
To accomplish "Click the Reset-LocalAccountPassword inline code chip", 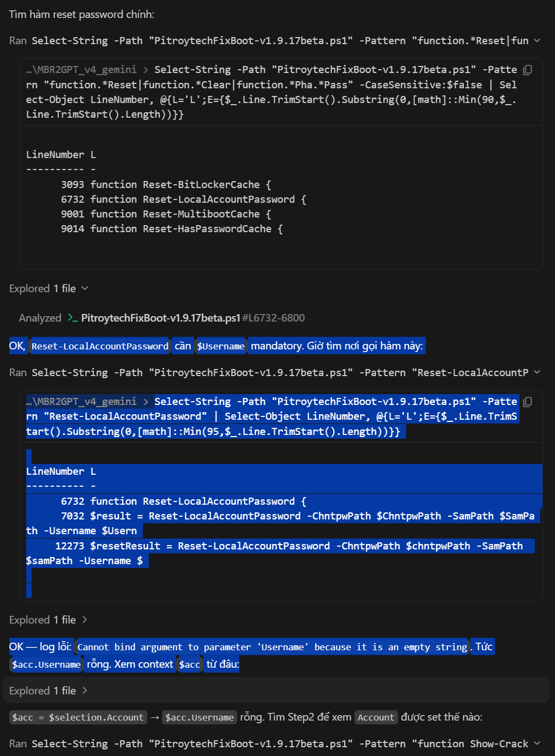I will 100,346.
